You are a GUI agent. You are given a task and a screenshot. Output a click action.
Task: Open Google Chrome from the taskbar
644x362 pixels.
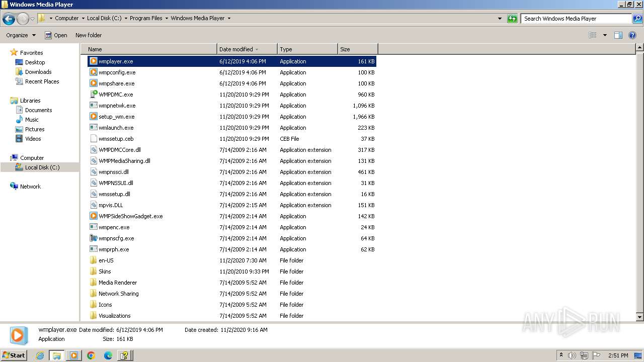coord(91,355)
